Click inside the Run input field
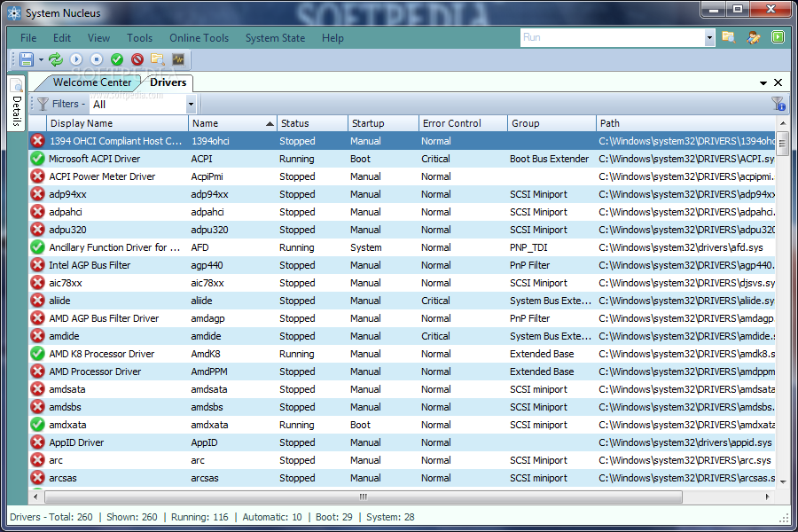 click(612, 37)
